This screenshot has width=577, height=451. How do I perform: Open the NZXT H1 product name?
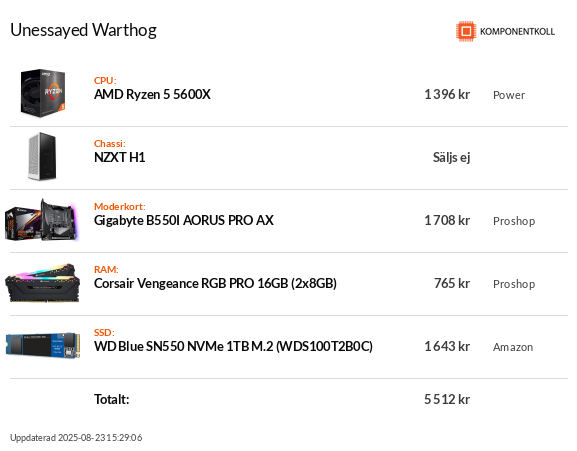pos(120,157)
